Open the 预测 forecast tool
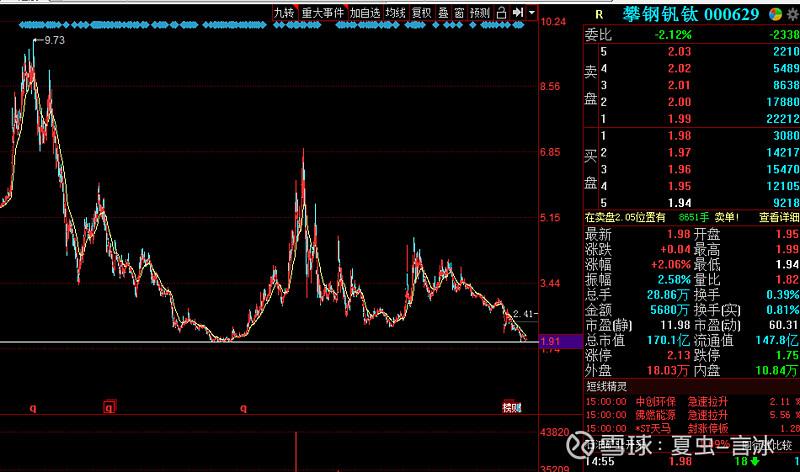Screen dimensions: 800x472 coord(480,13)
